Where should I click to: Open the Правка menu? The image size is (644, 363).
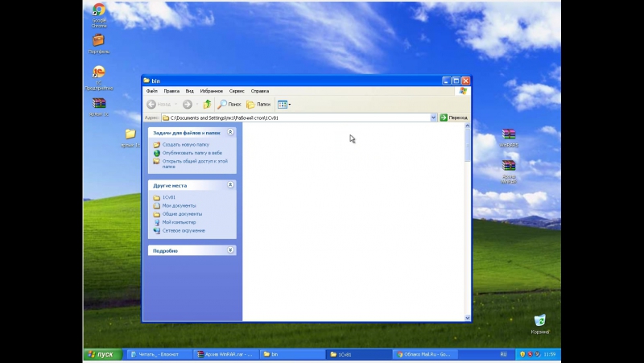(171, 91)
